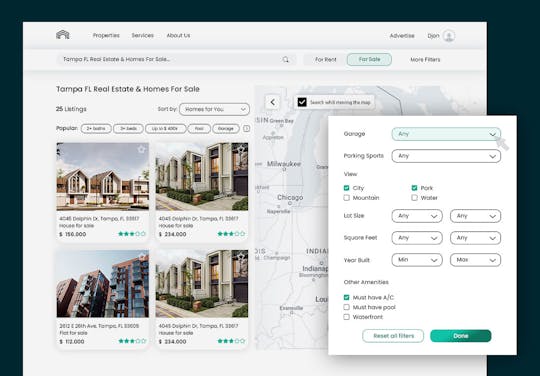Click Chicago on the map
Image resolution: width=540 pixels, height=376 pixels.
coord(290,197)
